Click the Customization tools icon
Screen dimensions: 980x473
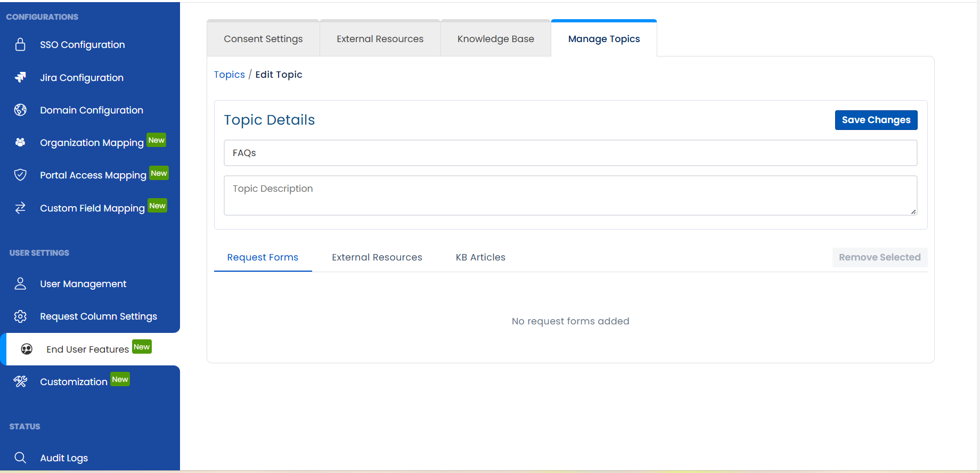coord(20,381)
